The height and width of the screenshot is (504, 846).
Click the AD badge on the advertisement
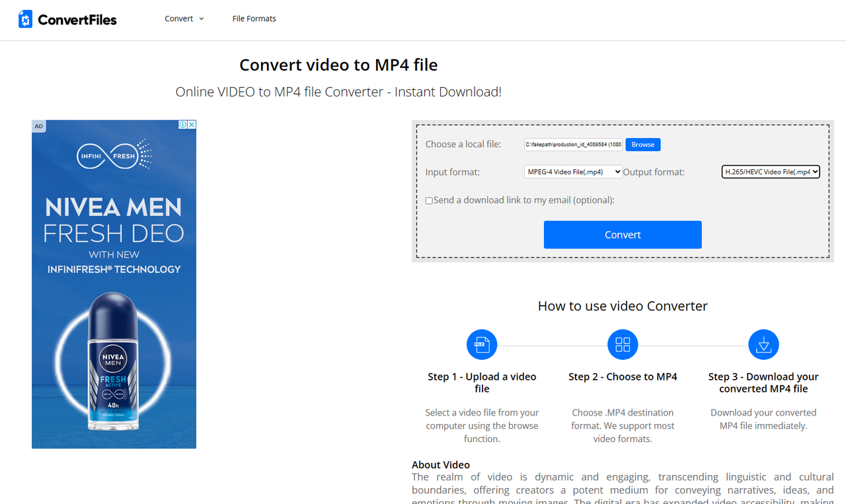(x=39, y=126)
